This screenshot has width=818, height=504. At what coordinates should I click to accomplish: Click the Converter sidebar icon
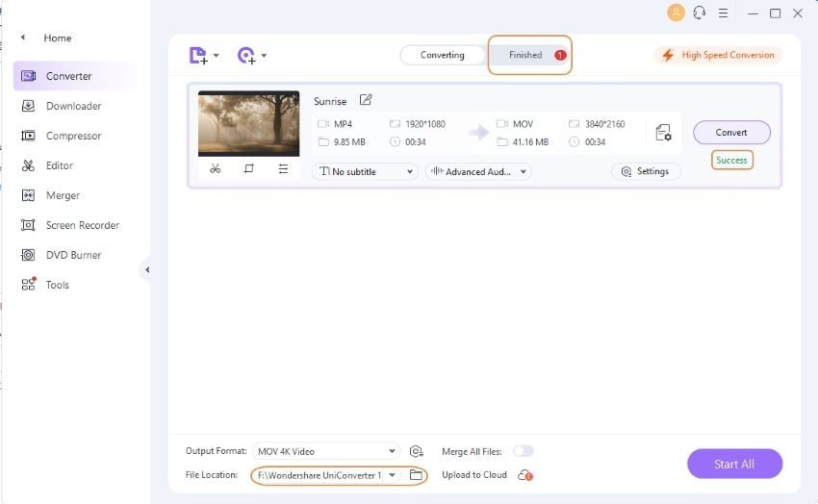pos(28,76)
